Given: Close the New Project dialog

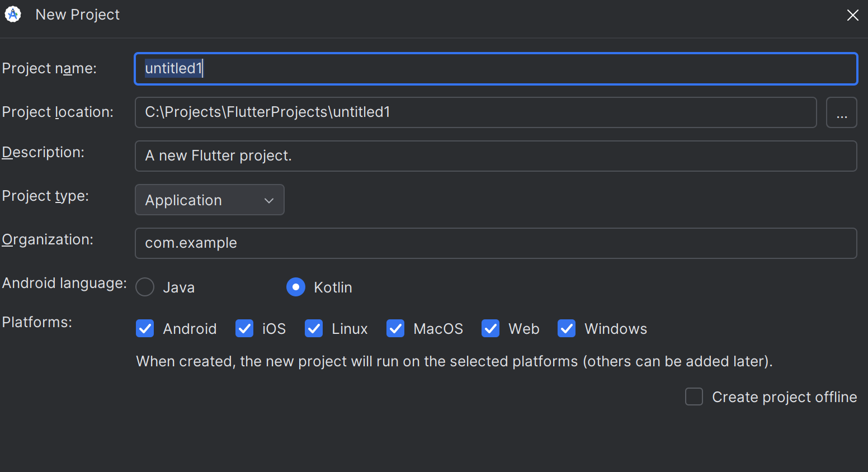Looking at the screenshot, I should coord(852,15).
